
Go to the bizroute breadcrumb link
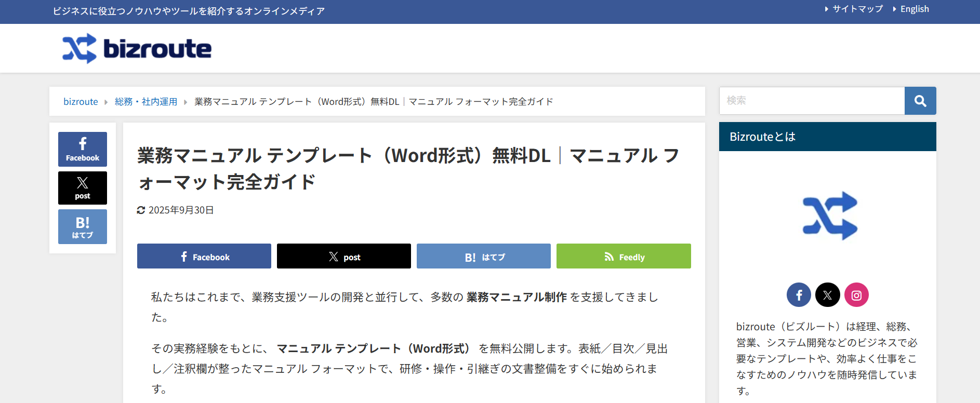81,102
